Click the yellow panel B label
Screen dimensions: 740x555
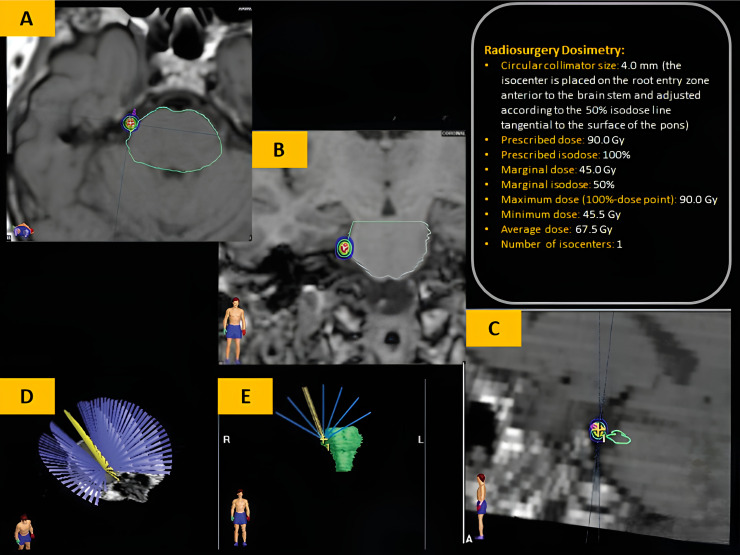279,149
